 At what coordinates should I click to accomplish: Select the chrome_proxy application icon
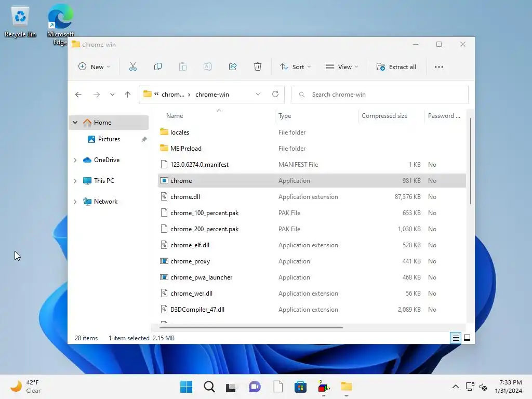point(164,261)
